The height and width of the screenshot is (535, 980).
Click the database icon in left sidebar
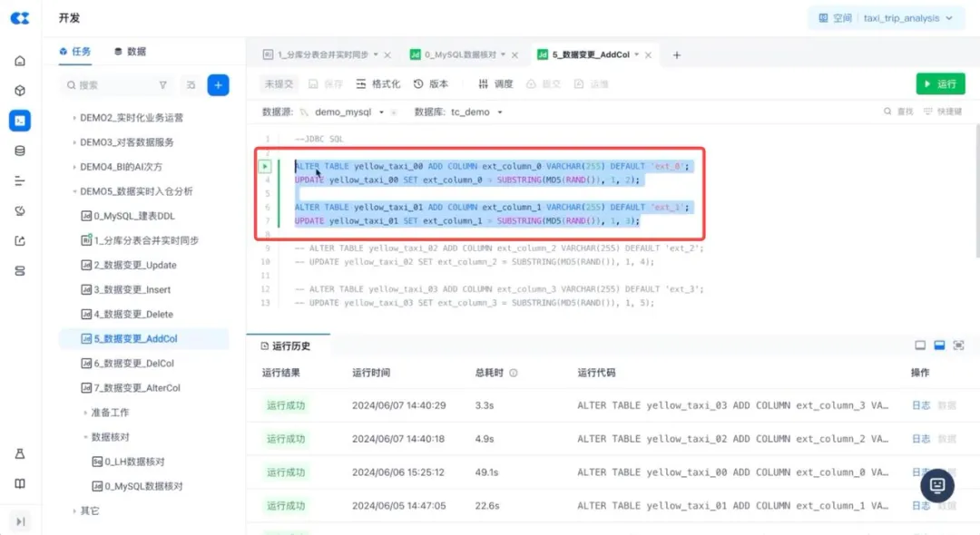20,151
